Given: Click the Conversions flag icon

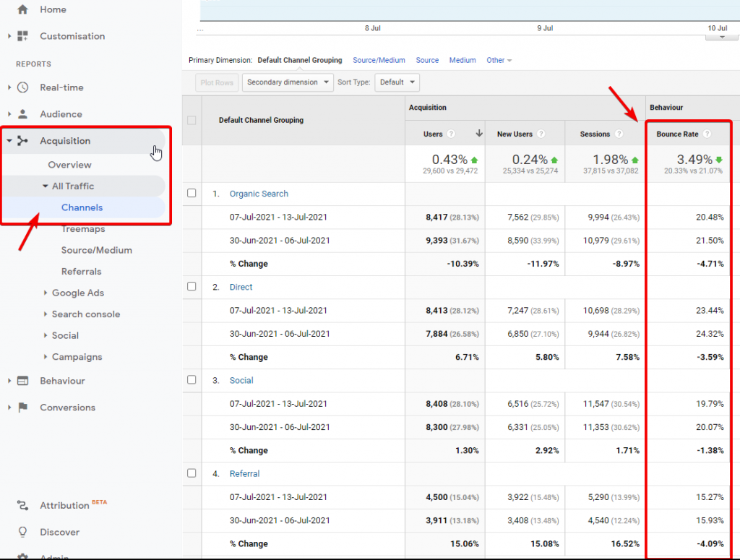Looking at the screenshot, I should pos(22,408).
